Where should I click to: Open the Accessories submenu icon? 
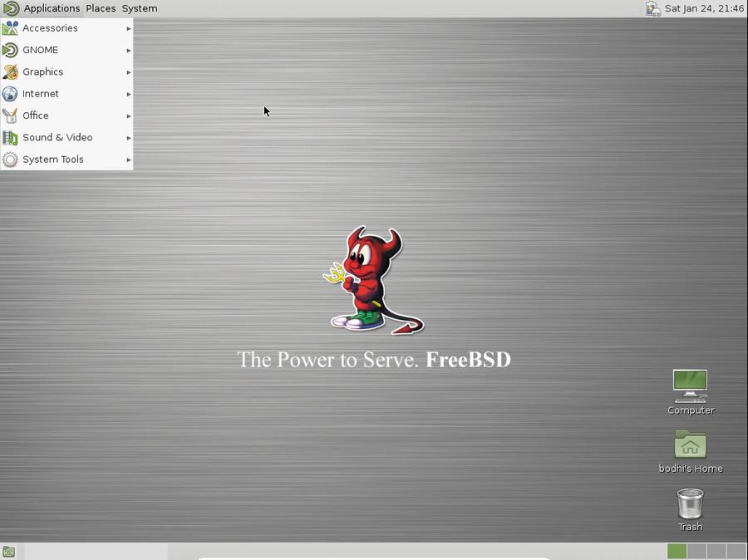coord(10,28)
